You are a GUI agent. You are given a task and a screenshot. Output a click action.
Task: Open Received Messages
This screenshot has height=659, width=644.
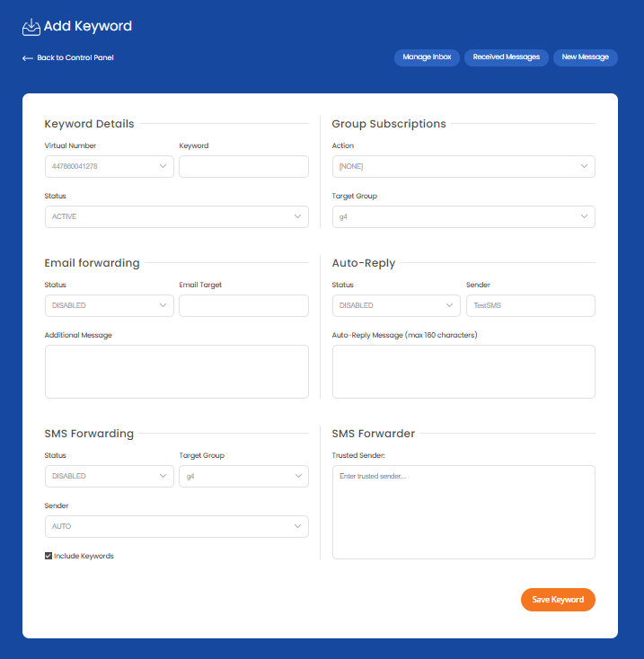pyautogui.click(x=506, y=57)
